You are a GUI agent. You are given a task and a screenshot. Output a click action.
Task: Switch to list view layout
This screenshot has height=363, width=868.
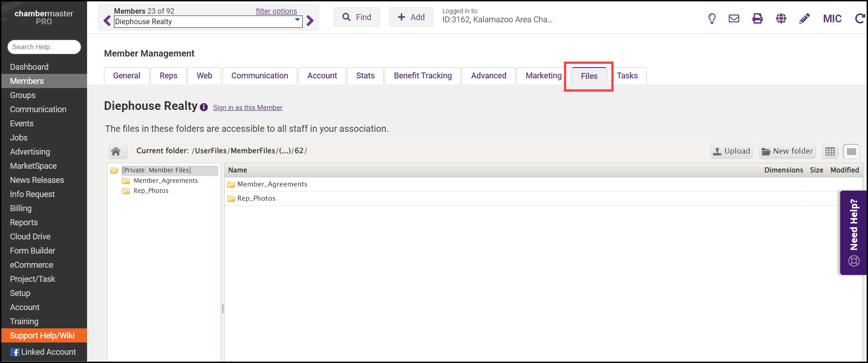851,151
